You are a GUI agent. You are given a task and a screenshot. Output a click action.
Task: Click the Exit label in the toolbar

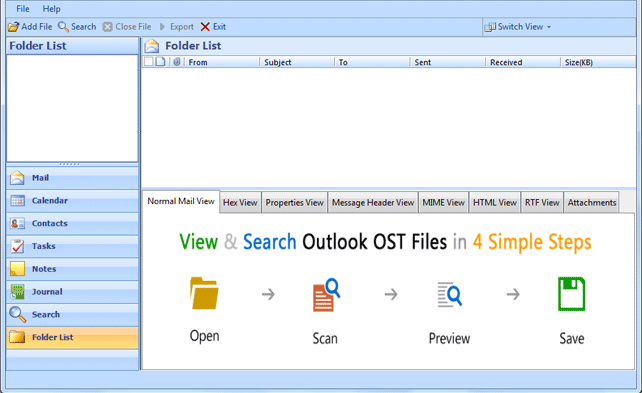click(x=219, y=27)
